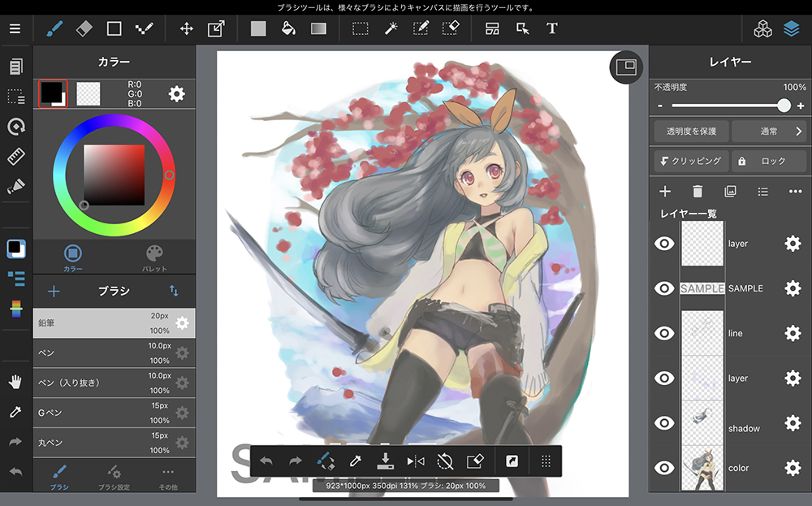Viewport: 812px width, 506px height.
Task: Click the 透明度を保護 button
Action: pos(689,131)
